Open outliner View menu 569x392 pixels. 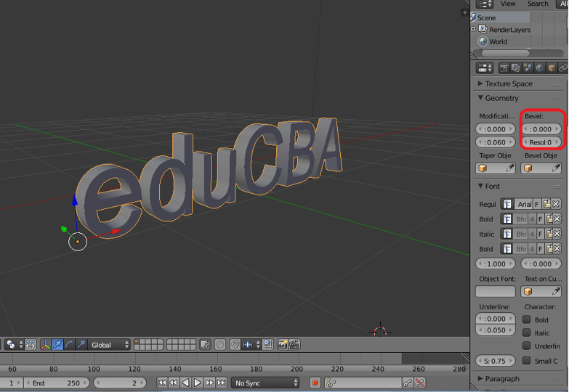tap(508, 4)
